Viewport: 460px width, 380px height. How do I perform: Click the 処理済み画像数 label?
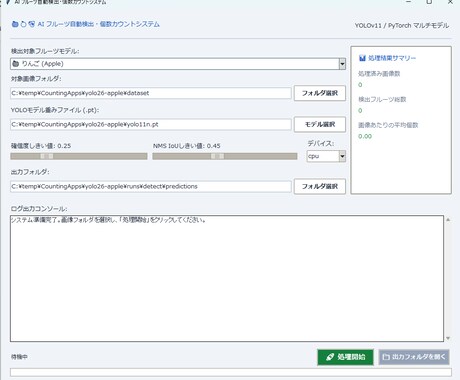pos(379,74)
